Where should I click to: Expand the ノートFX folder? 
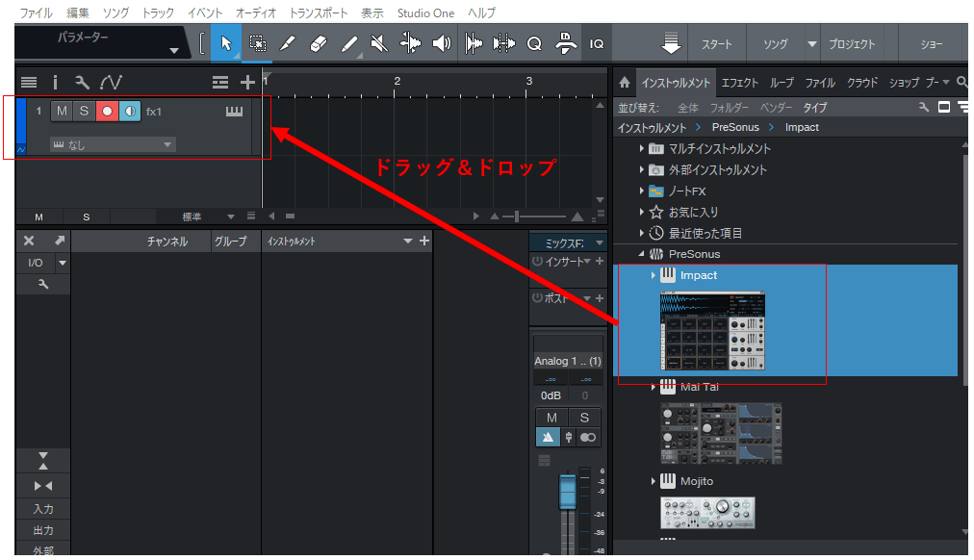[x=642, y=191]
